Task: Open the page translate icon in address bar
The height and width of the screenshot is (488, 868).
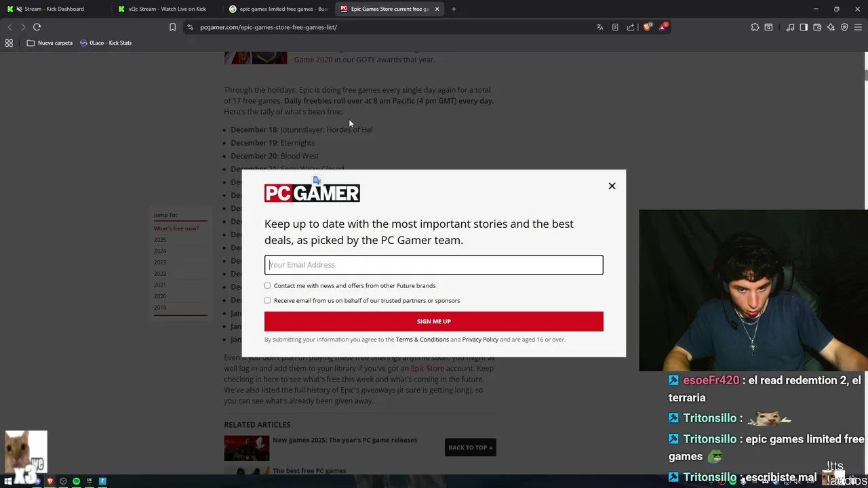Action: (599, 27)
